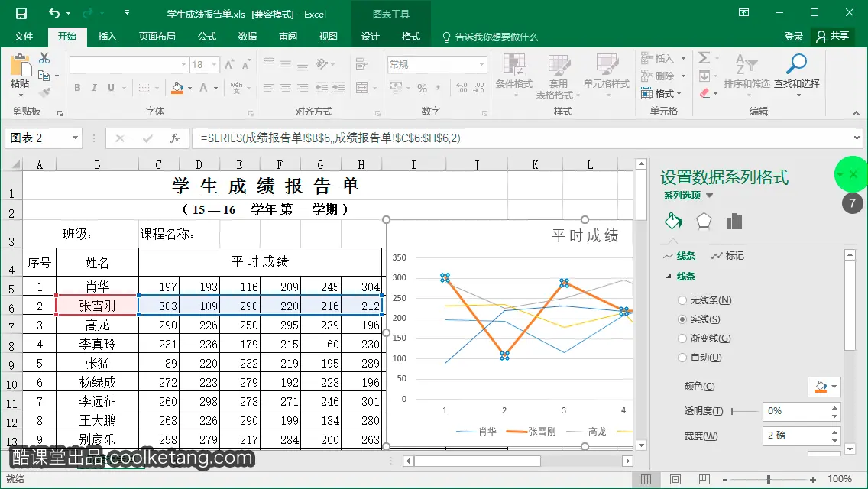Click the Undo arrow icon
868x489 pixels.
[53, 13]
